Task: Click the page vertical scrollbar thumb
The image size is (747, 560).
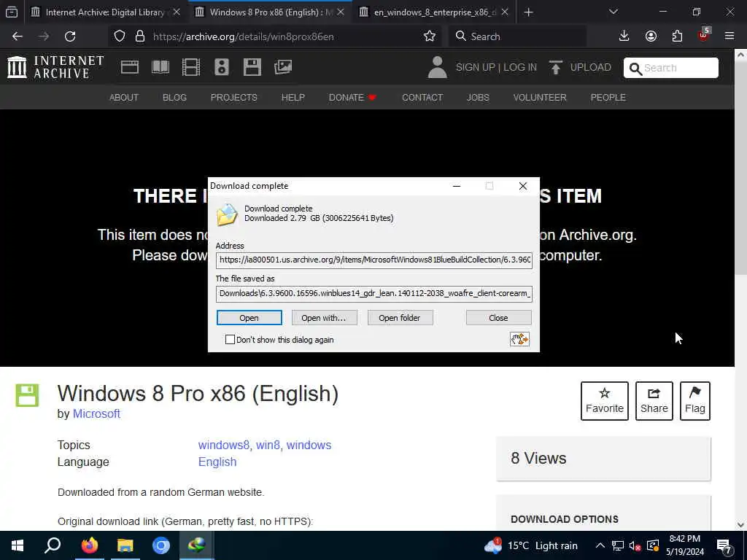Action: coord(741,168)
